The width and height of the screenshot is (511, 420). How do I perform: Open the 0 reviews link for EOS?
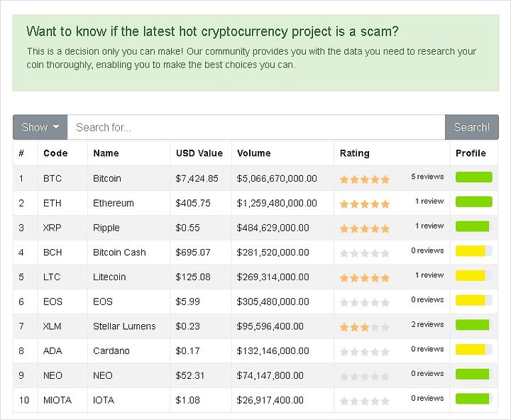pyautogui.click(x=427, y=299)
